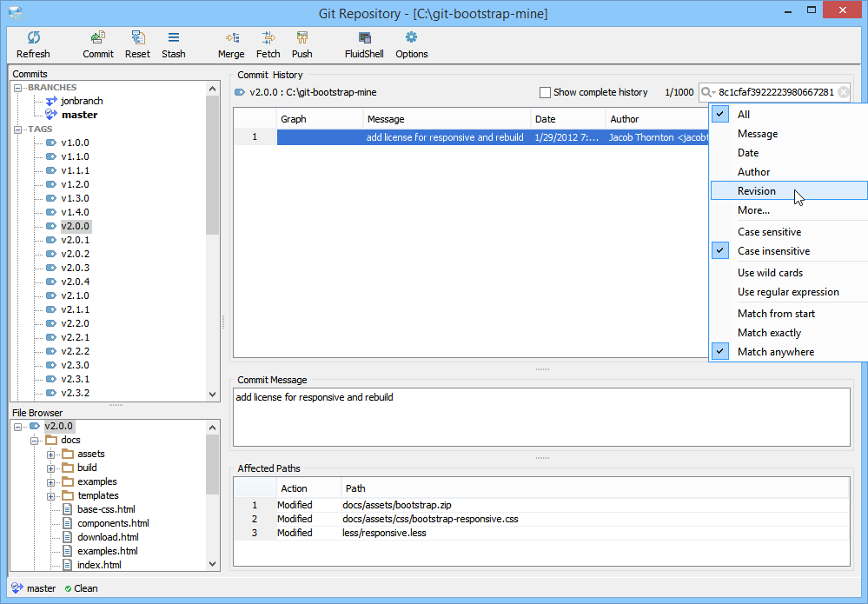Click the Author column header
The width and height of the screenshot is (868, 604).
click(x=657, y=119)
